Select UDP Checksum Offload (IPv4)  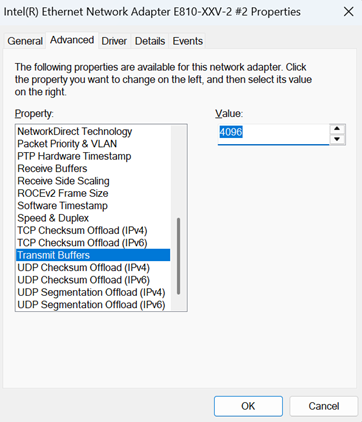click(93, 267)
